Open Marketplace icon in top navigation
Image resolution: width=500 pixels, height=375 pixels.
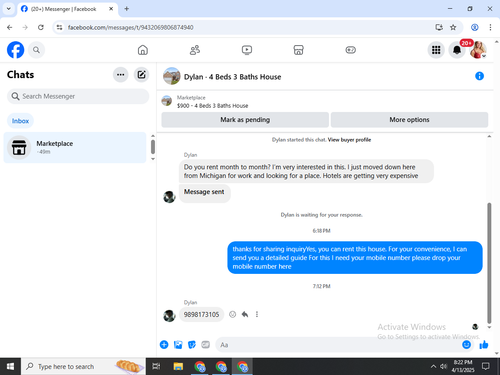pyautogui.click(x=298, y=50)
